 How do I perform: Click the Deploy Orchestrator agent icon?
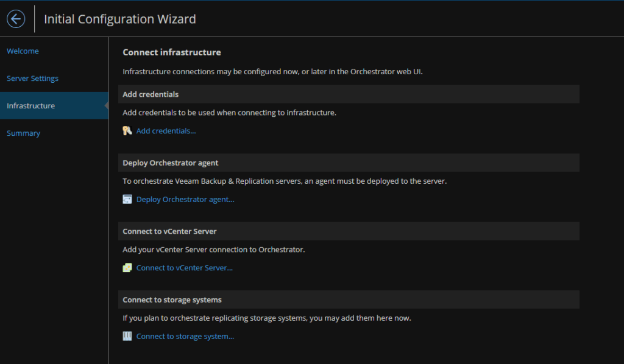[127, 199]
